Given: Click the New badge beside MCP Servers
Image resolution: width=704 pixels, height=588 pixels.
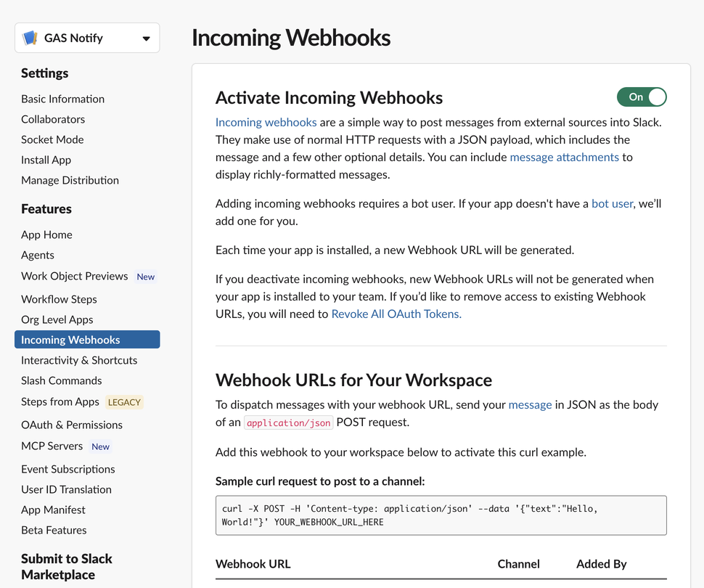Looking at the screenshot, I should (100, 446).
